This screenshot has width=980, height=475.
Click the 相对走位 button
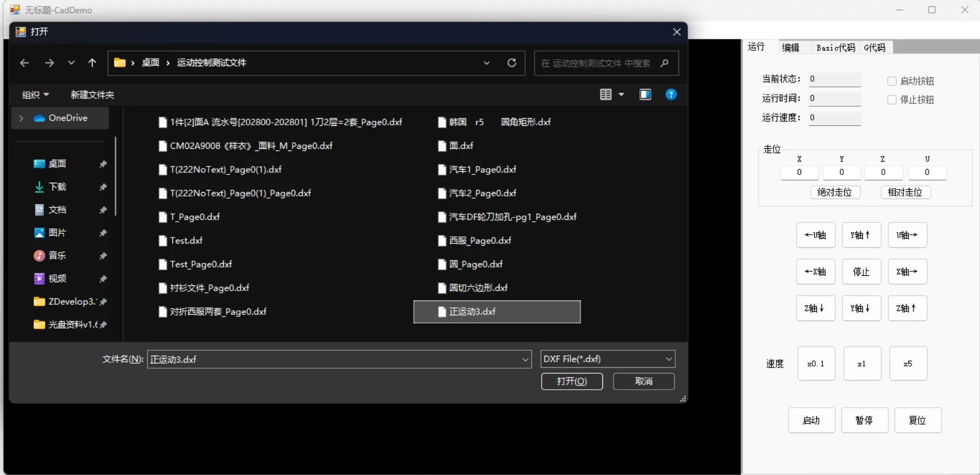click(x=906, y=193)
